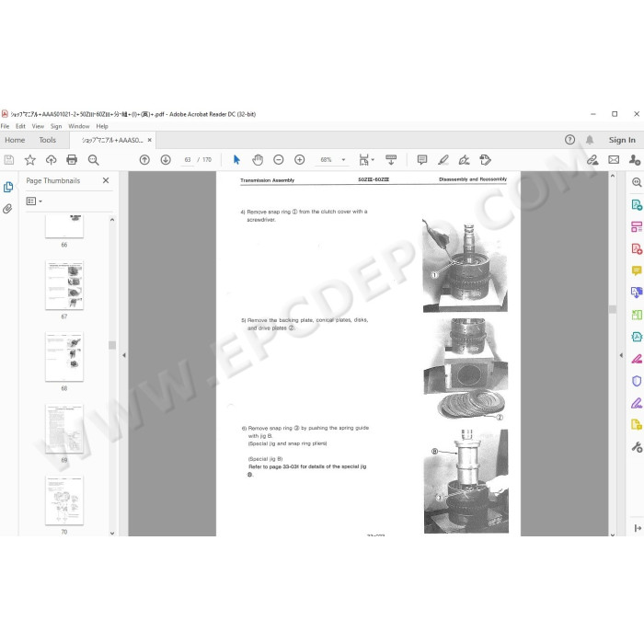The image size is (644, 644).
Task: Click the Save file icon
Action: point(9,160)
